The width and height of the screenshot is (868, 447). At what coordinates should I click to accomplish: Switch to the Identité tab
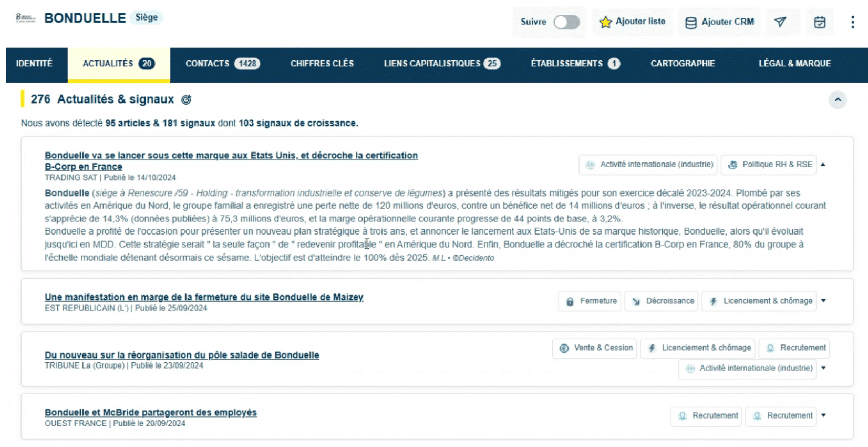34,64
